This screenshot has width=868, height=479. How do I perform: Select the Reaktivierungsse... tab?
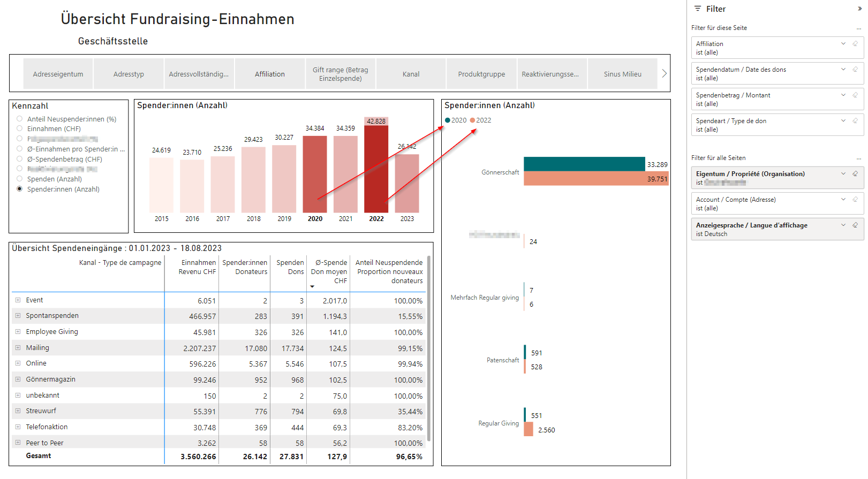click(x=552, y=74)
